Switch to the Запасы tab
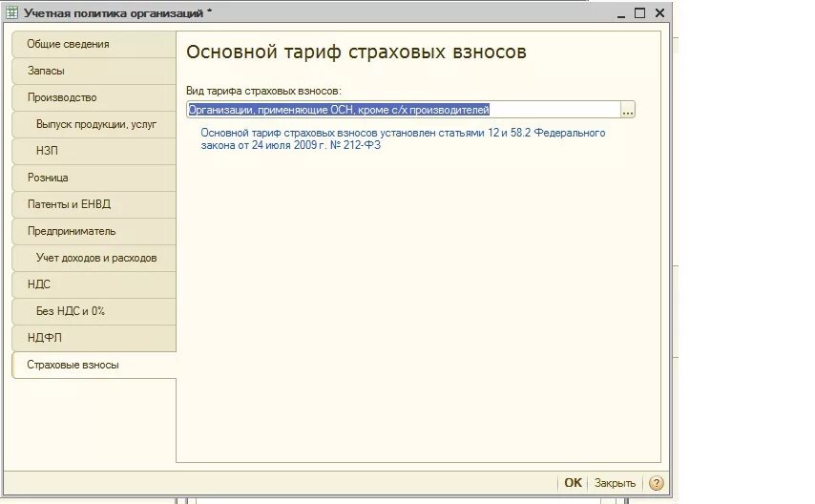This screenshot has height=504, width=815. click(x=94, y=71)
